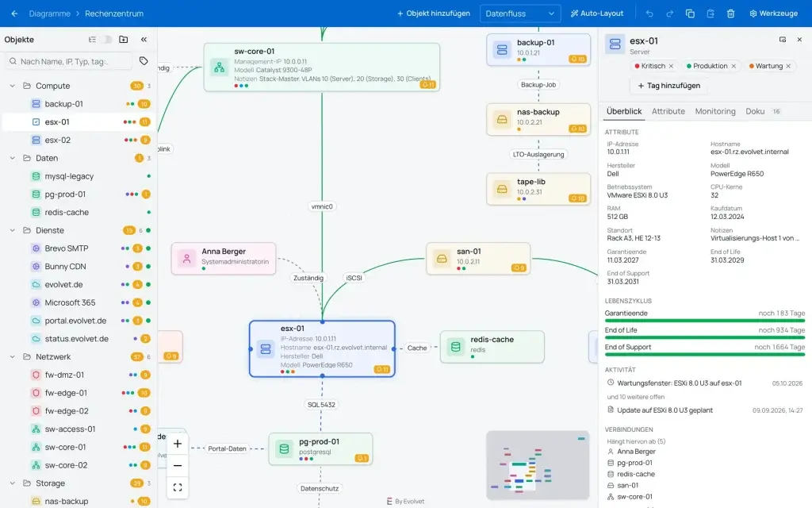Collapse the Netzwerk folder
Viewport: 812px width, 508px height.
tap(13, 356)
